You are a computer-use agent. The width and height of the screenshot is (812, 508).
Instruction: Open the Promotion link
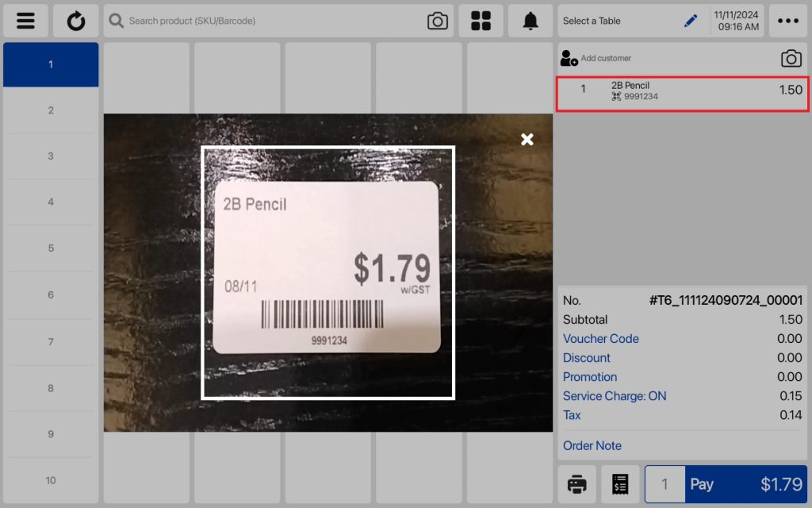590,377
